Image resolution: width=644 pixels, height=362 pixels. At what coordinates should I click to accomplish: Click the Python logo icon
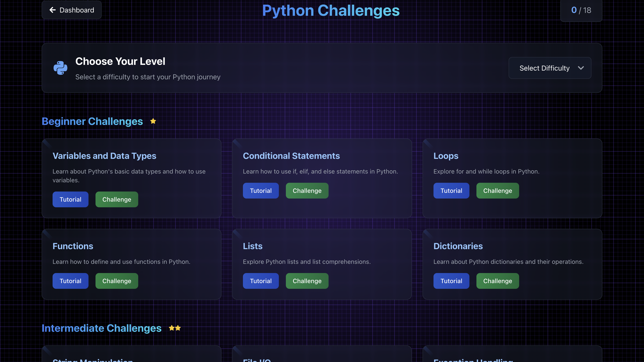[x=60, y=68]
